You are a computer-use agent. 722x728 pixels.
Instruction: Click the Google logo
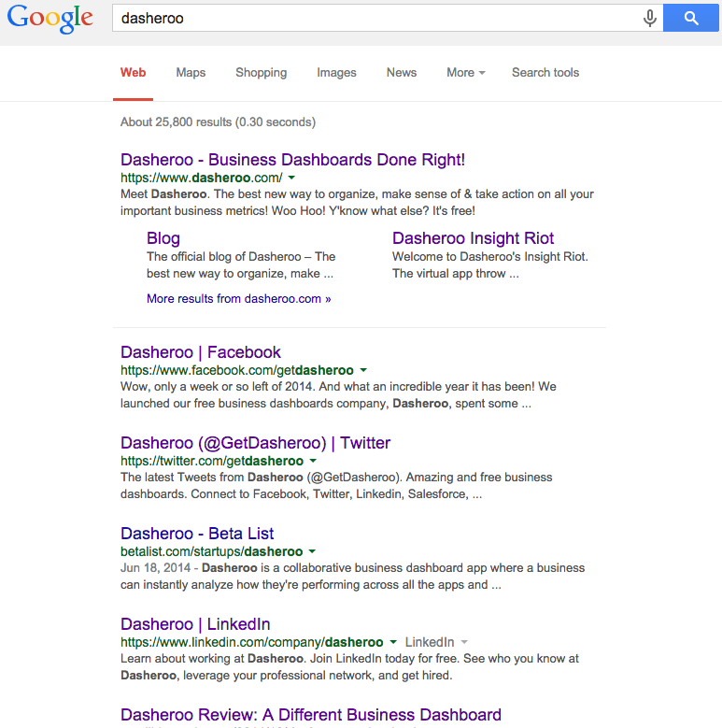point(50,19)
